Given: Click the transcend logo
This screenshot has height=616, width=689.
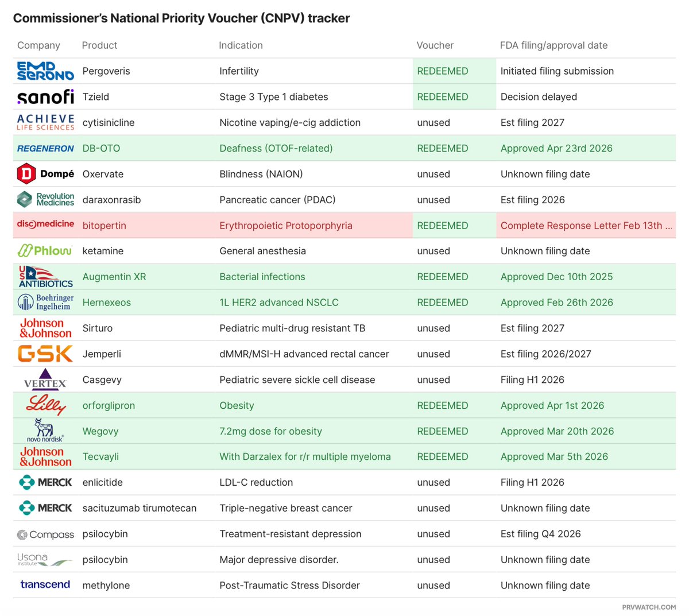Looking at the screenshot, I should click(45, 584).
